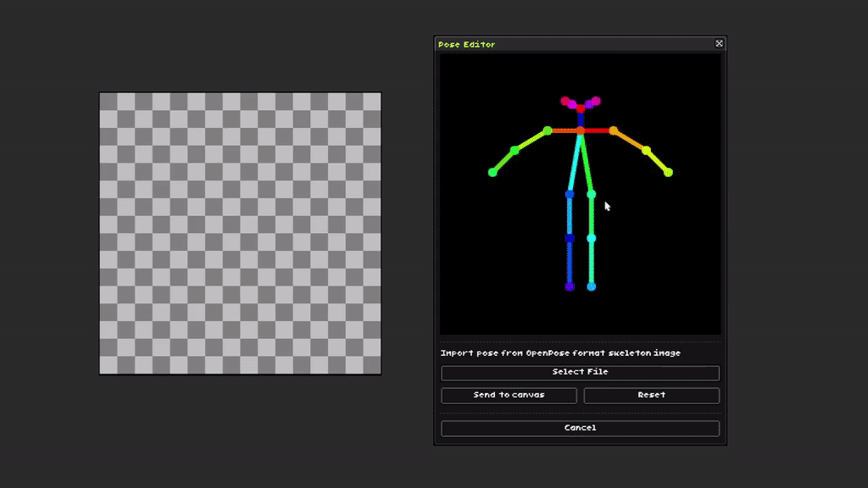
Task: Click the cyan knee joint on the right leg
Action: tap(592, 238)
